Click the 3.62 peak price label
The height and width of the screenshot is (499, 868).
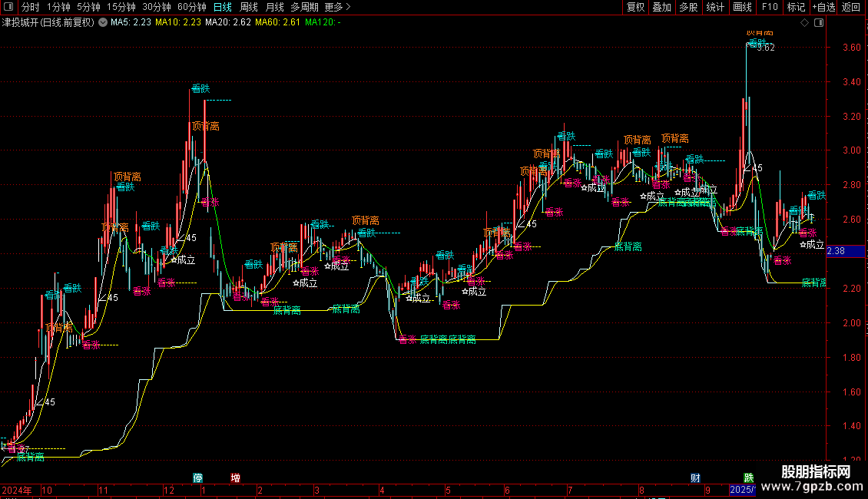pos(766,48)
